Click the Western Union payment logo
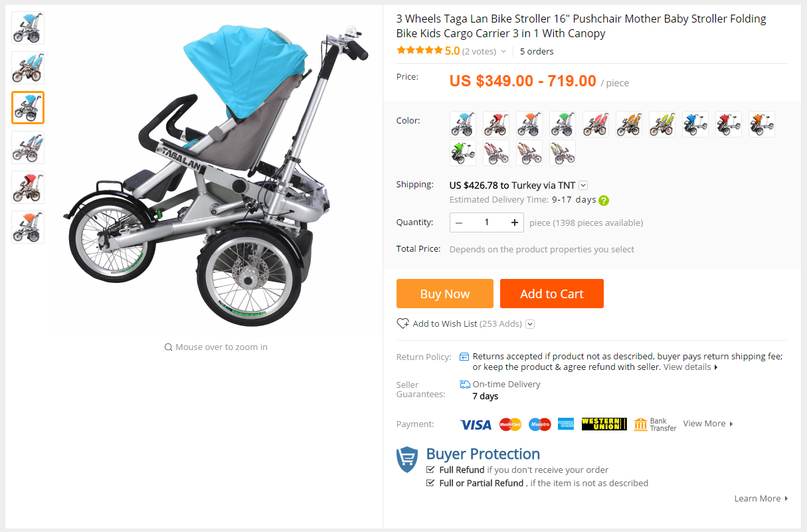The image size is (807, 532). point(604,424)
